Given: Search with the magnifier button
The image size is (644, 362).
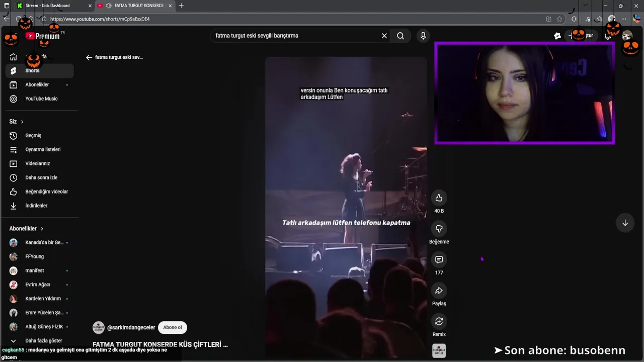Looking at the screenshot, I should click(400, 36).
